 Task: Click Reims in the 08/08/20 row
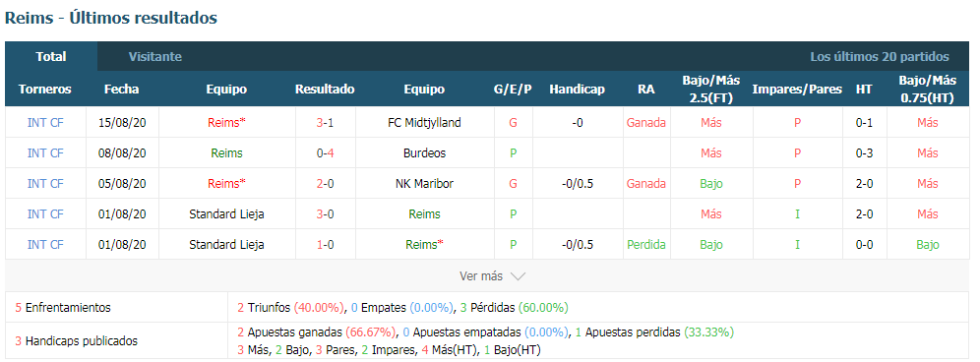click(x=226, y=153)
